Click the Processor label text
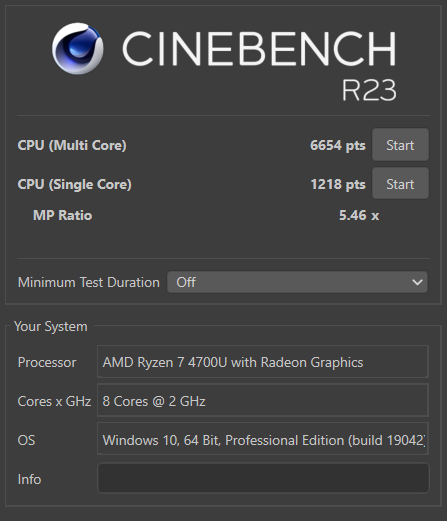 click(x=47, y=362)
